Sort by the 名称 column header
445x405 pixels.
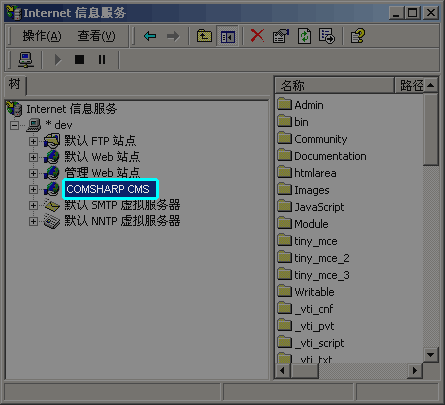pos(334,85)
